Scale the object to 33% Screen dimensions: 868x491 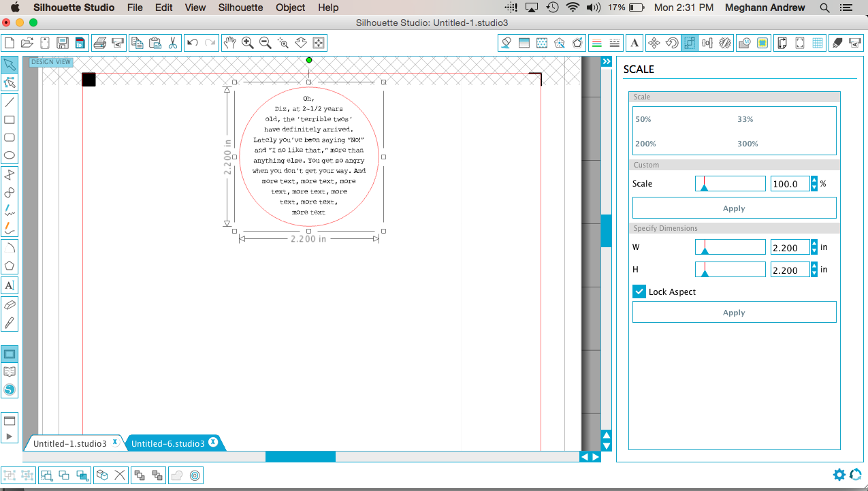pos(745,119)
